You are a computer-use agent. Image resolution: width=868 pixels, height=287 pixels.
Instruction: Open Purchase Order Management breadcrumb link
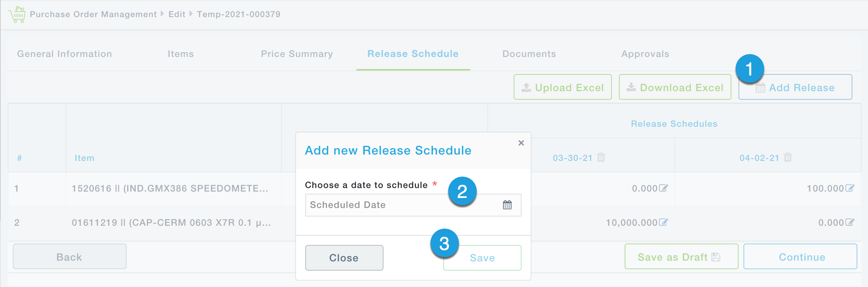tap(93, 14)
